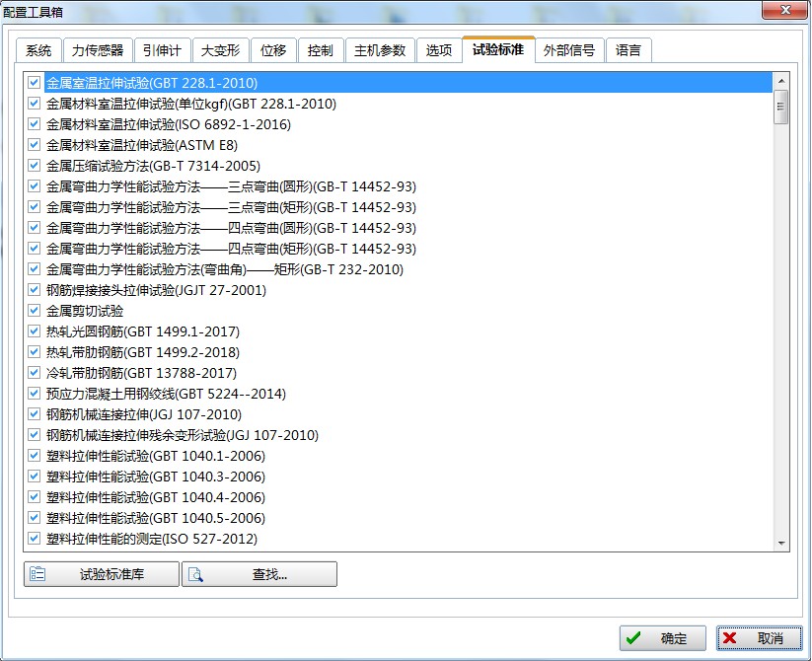Select the 选项 tab
The image size is (812, 661).
439,49
